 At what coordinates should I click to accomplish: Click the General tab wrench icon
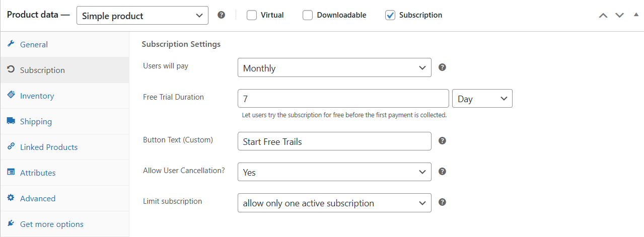(x=11, y=44)
